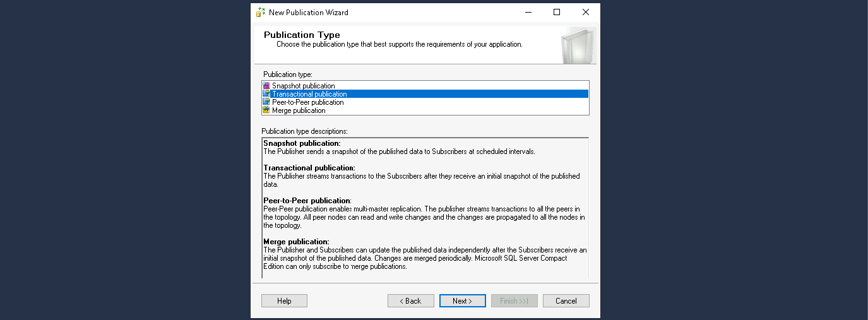Proceed by clicking Next
This screenshot has width=868, height=320.
[462, 301]
